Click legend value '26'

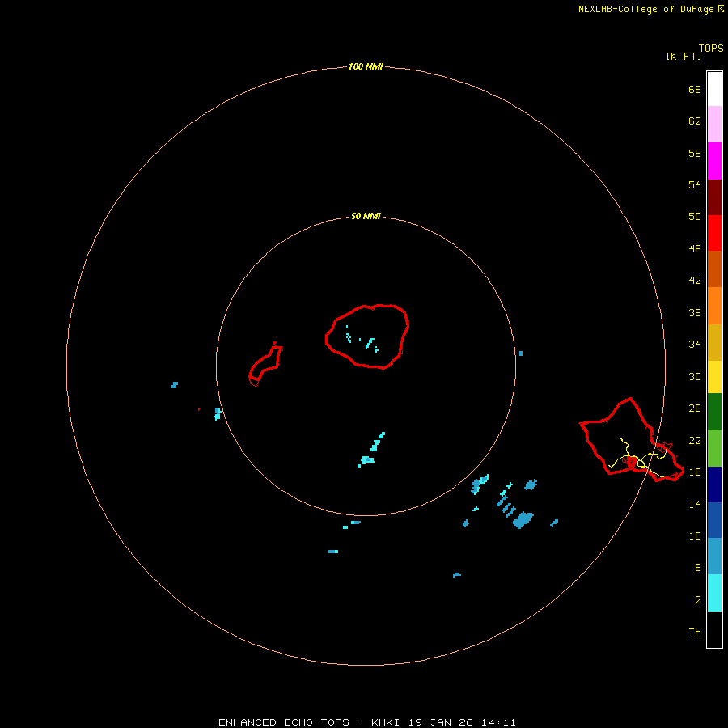pyautogui.click(x=695, y=408)
